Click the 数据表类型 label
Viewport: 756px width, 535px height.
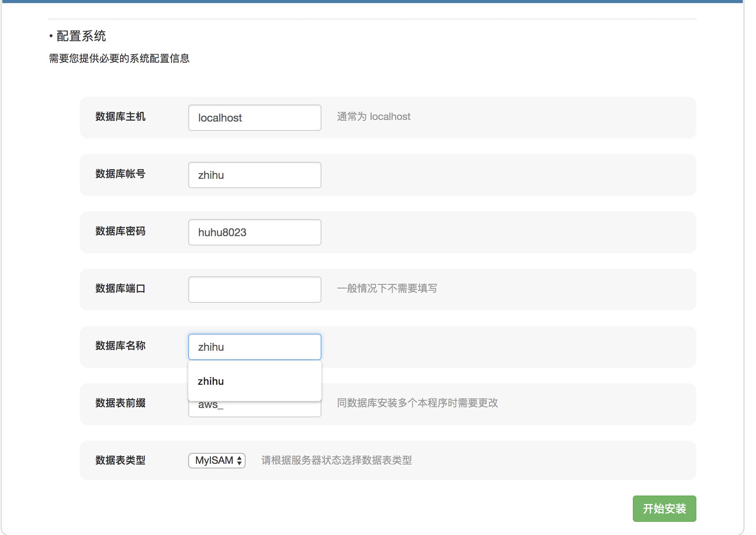120,460
